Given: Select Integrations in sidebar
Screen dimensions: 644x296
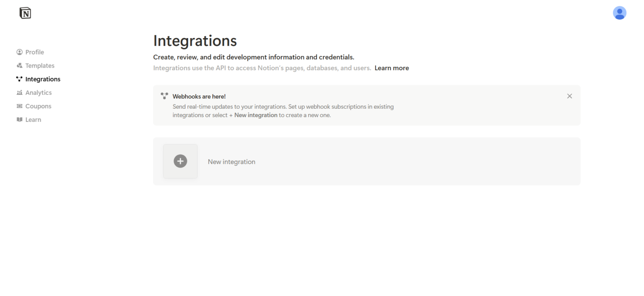Looking at the screenshot, I should 38,79.
